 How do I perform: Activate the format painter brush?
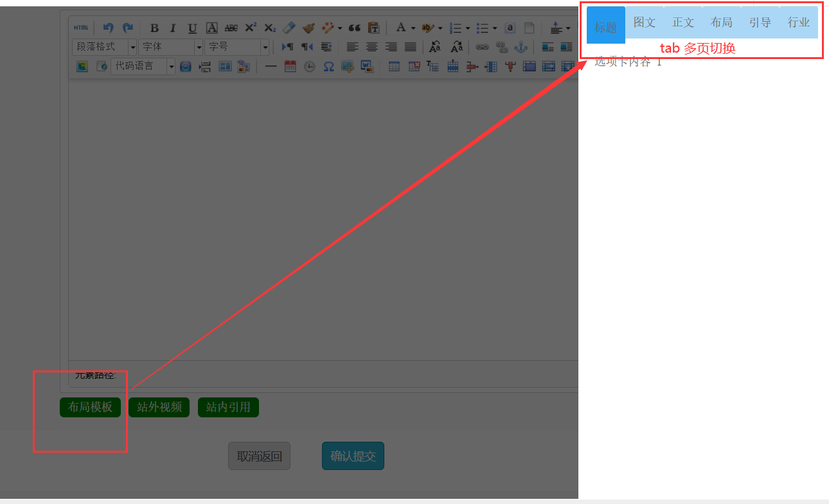[x=308, y=28]
